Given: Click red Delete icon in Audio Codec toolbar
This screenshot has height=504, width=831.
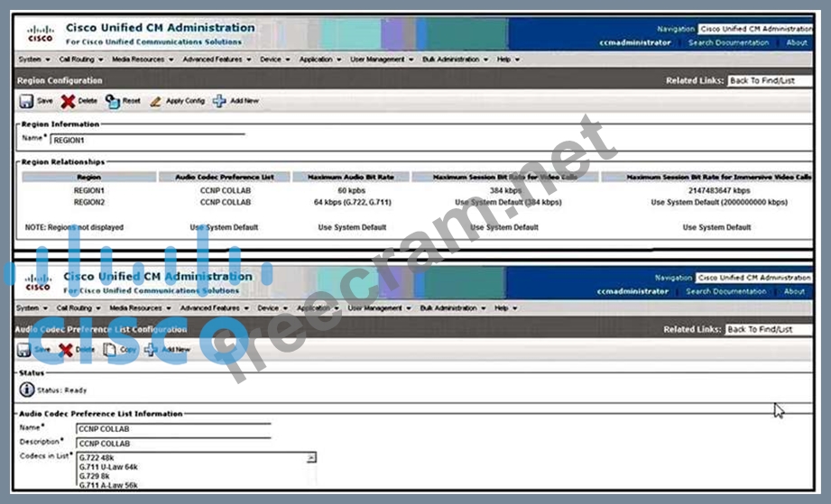Looking at the screenshot, I should [x=67, y=350].
